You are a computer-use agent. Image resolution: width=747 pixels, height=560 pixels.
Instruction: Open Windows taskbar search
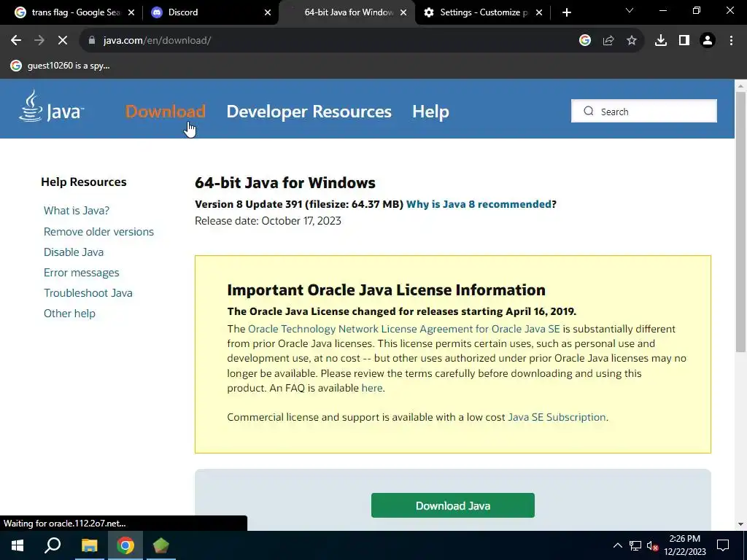pyautogui.click(x=53, y=545)
